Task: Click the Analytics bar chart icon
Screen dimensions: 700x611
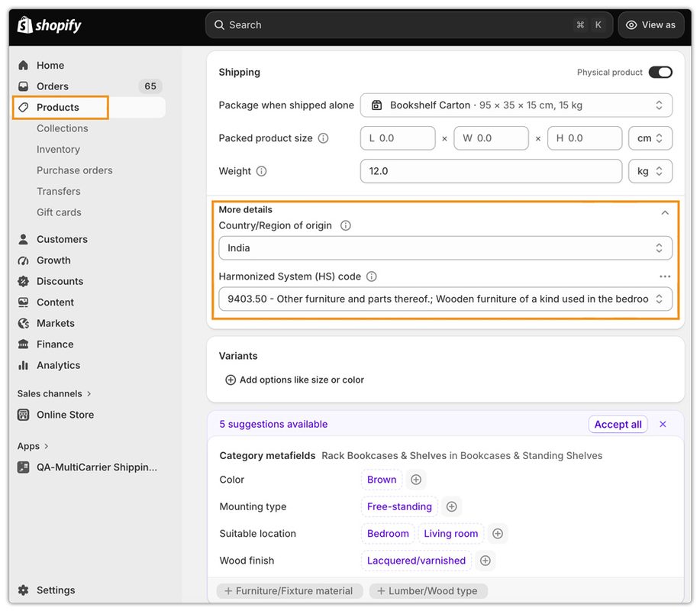Action: [23, 365]
